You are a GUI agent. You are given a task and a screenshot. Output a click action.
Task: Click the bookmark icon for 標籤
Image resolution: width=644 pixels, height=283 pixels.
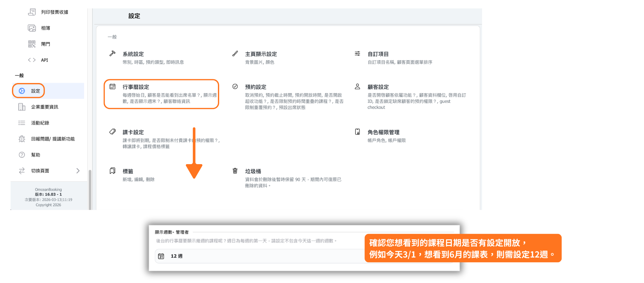point(112,171)
